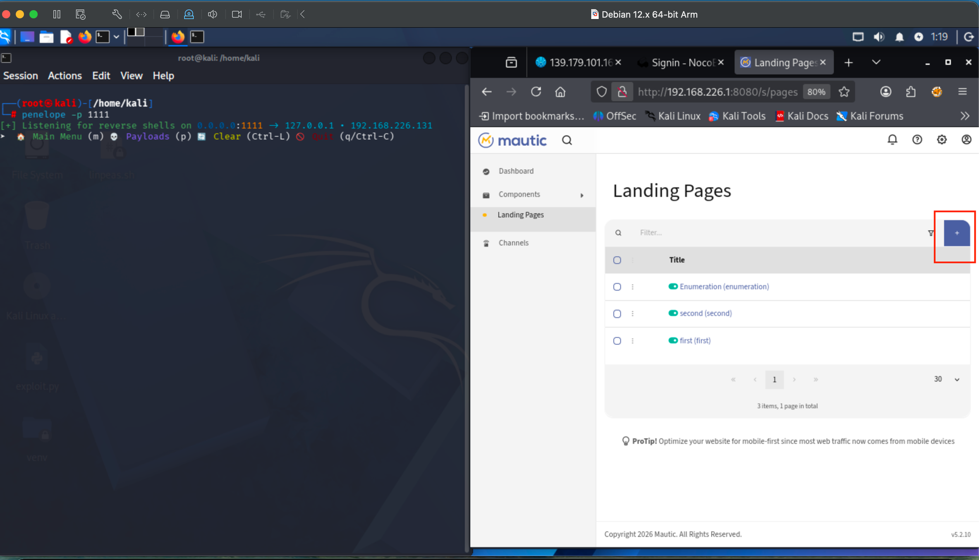Launch Firefox from the Kali panel
Viewport: 979px width, 560px height.
coord(85,37)
